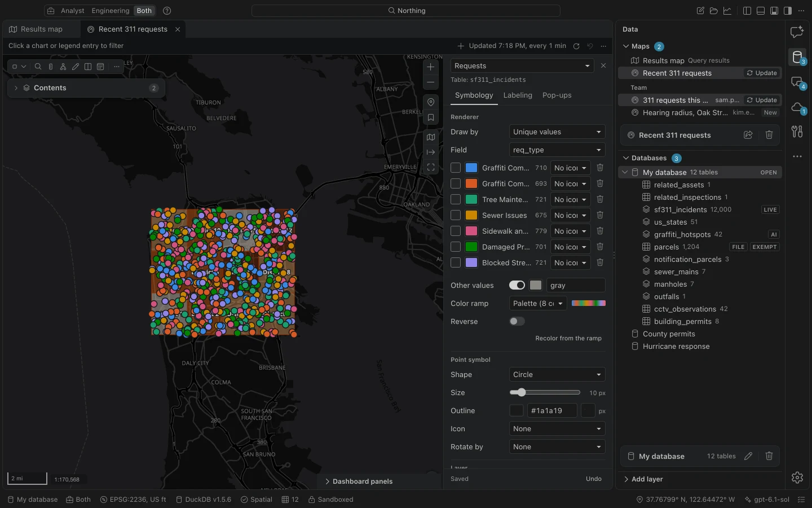
Task: Select the Analyst mode
Action: 72,11
